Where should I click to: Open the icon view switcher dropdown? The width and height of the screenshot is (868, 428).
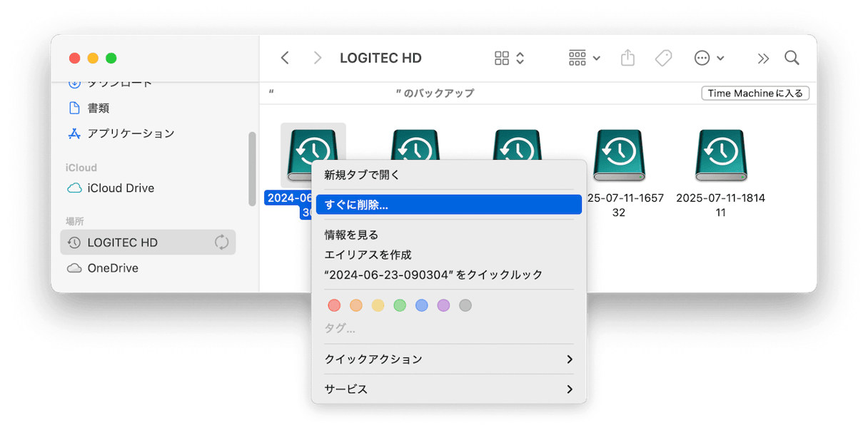(x=510, y=58)
